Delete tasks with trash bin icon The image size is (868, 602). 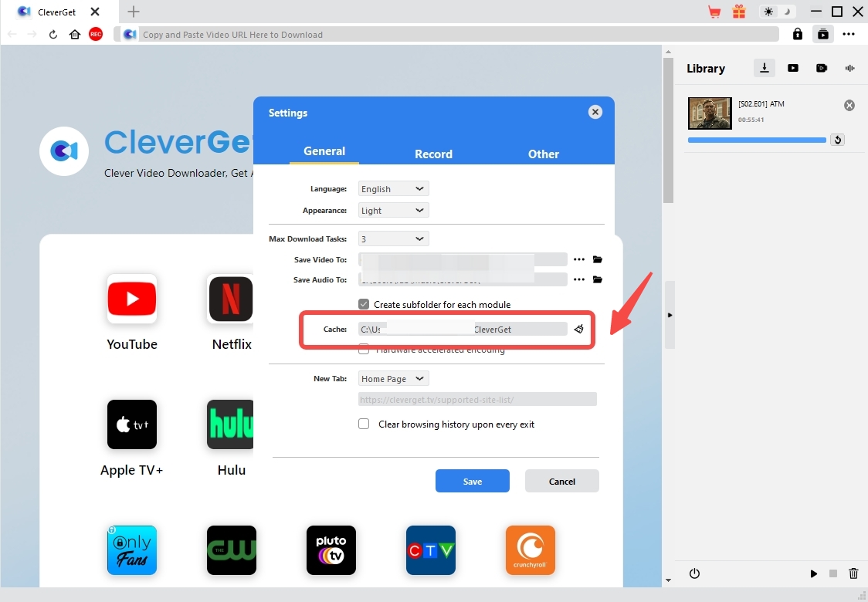pos(853,573)
